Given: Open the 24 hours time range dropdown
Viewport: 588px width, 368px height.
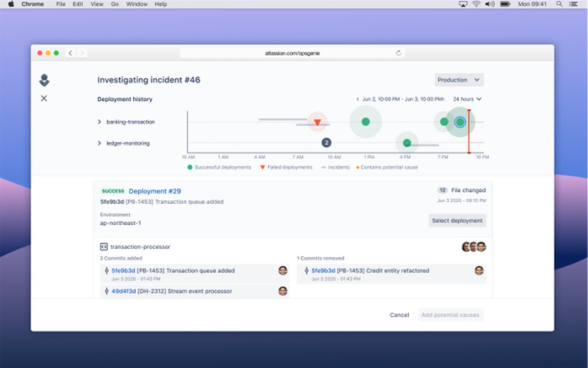Looking at the screenshot, I should pyautogui.click(x=467, y=99).
